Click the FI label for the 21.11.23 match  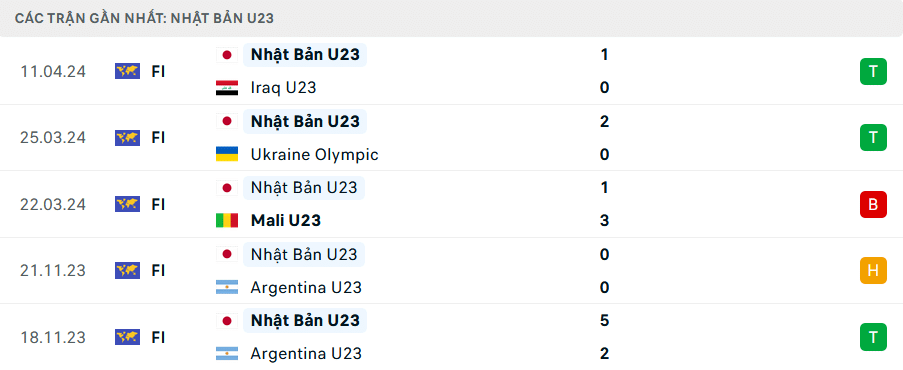coord(158,270)
